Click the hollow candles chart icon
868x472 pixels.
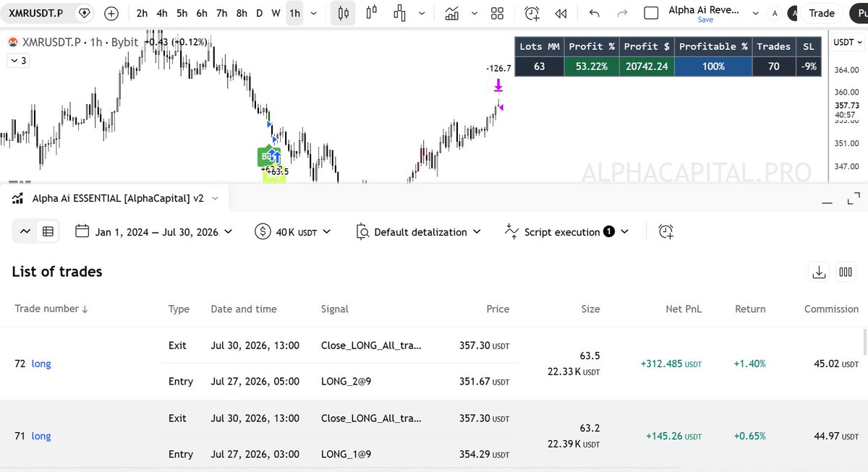[372, 13]
